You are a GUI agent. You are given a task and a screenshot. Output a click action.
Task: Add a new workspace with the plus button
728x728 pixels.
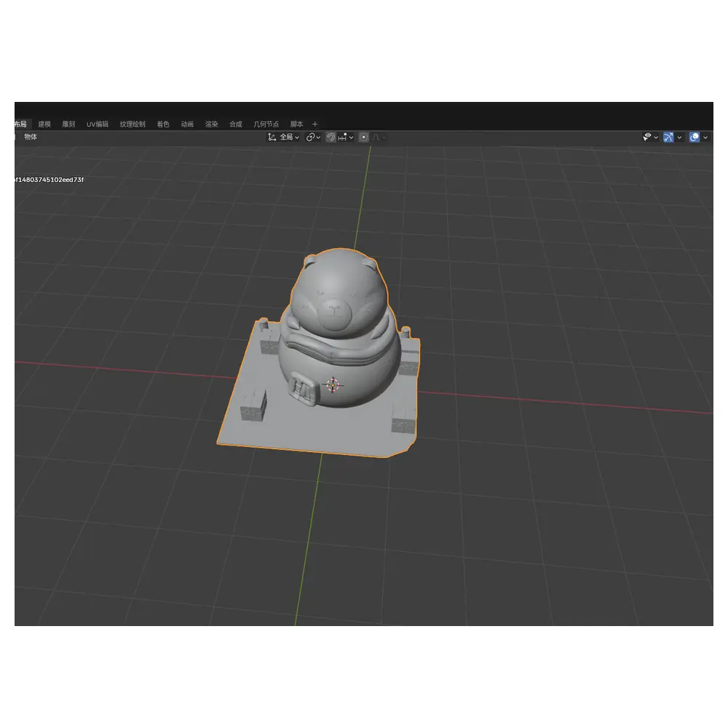click(x=314, y=124)
